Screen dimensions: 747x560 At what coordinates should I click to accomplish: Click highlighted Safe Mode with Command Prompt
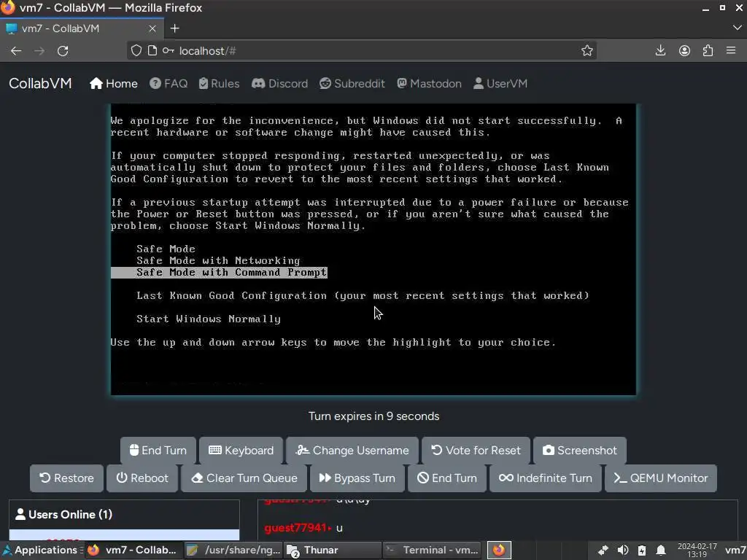219,273
